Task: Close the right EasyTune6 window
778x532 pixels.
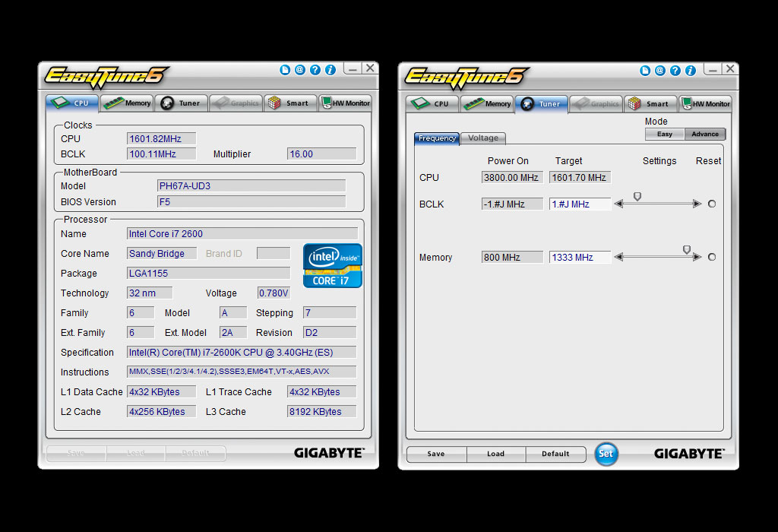Action: coord(730,69)
